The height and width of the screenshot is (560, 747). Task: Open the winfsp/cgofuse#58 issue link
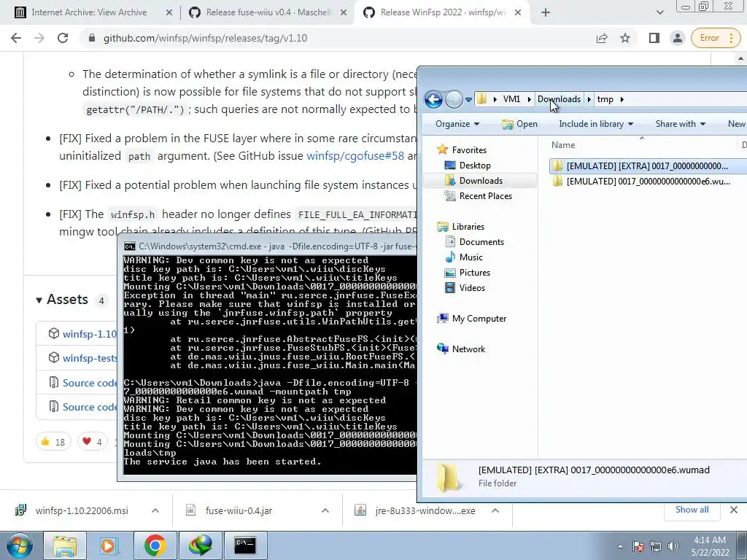pyautogui.click(x=355, y=156)
